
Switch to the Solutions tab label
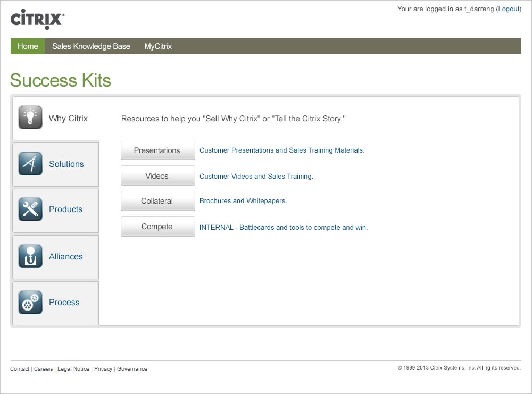[66, 164]
